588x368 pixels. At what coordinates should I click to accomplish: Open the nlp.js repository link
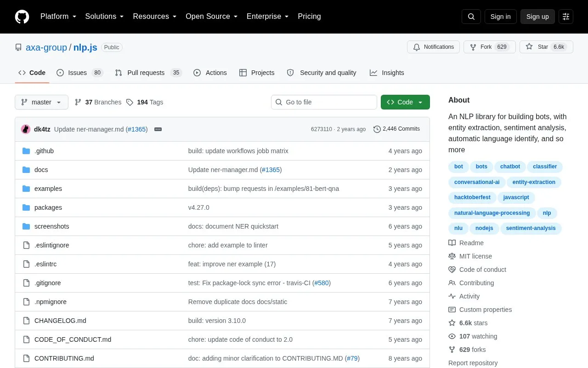(x=85, y=47)
